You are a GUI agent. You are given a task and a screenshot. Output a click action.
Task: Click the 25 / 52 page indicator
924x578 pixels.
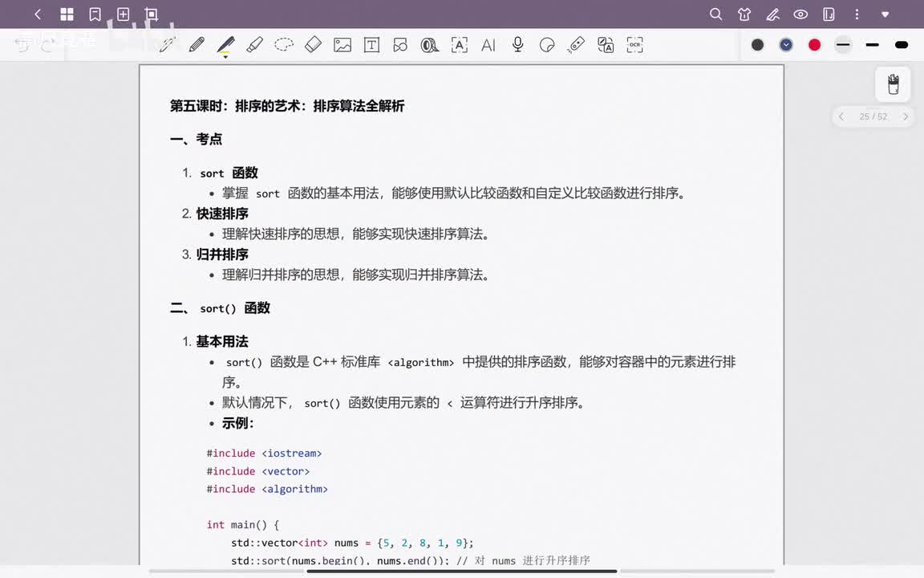(873, 116)
